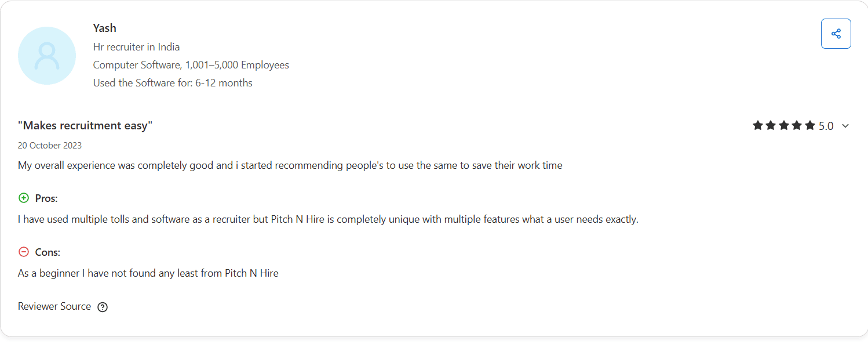Select the fifth rating star

click(x=809, y=125)
